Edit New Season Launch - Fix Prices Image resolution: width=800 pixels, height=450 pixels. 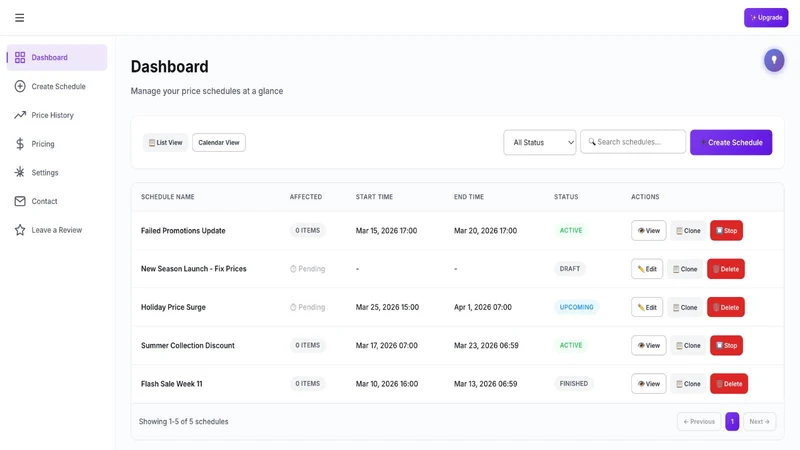tap(647, 269)
